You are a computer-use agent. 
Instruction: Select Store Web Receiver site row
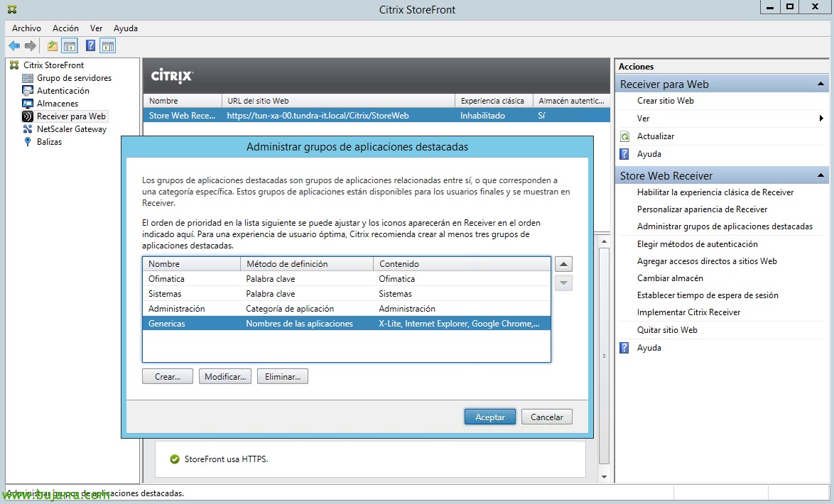click(x=377, y=116)
